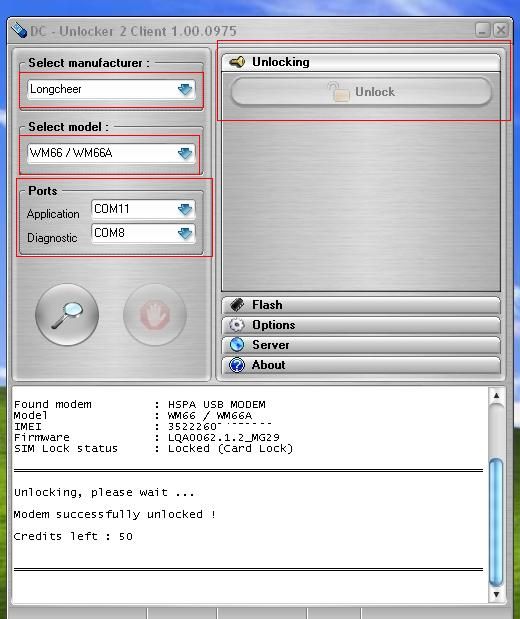This screenshot has width=520, height=619.
Task: Click the key icon beside Unlocking
Action: 237,62
